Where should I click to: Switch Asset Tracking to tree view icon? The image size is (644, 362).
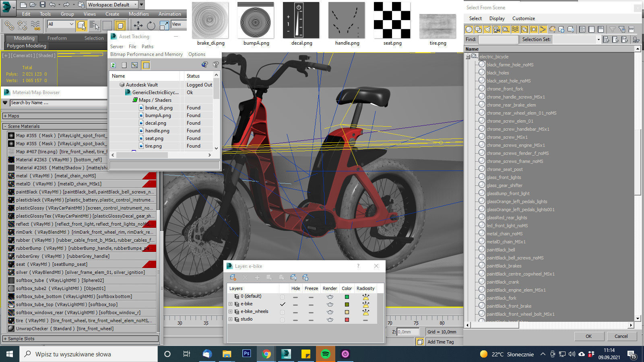click(x=135, y=65)
